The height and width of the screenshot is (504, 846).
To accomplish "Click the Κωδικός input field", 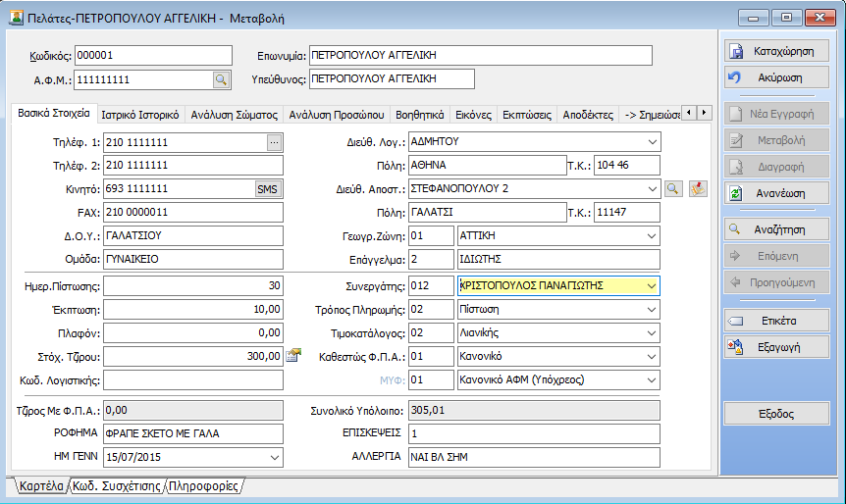I will (x=153, y=56).
